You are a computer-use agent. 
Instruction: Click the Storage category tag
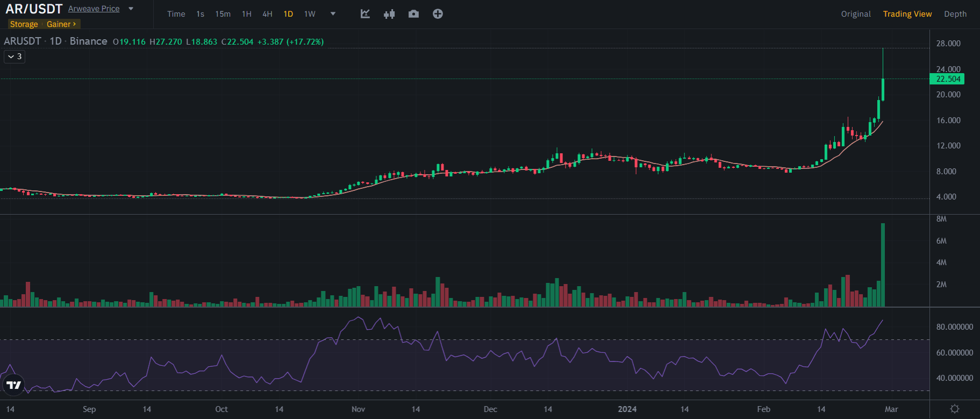pyautogui.click(x=24, y=24)
